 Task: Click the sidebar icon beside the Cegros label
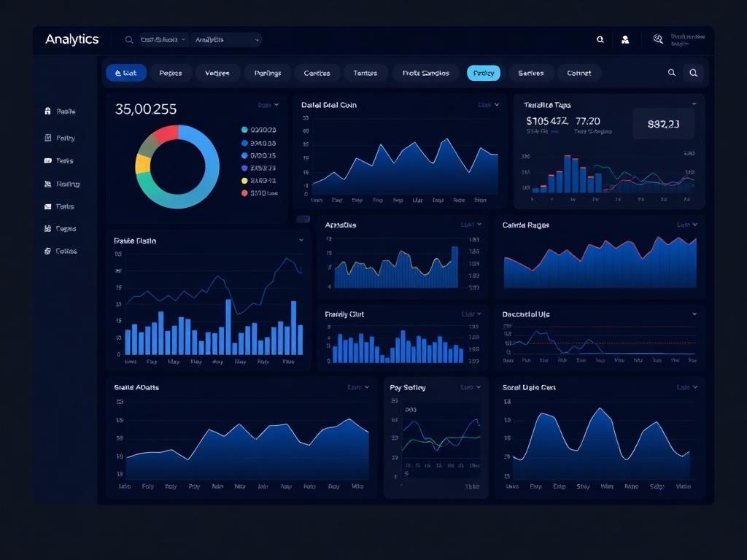click(x=47, y=228)
